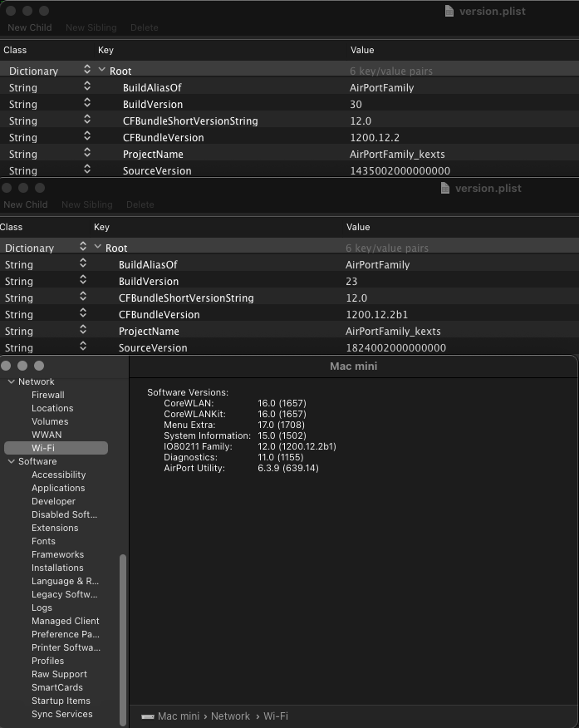This screenshot has width=579, height=728.
Task: Select Preference Panes in the sidebar
Action: point(66,634)
